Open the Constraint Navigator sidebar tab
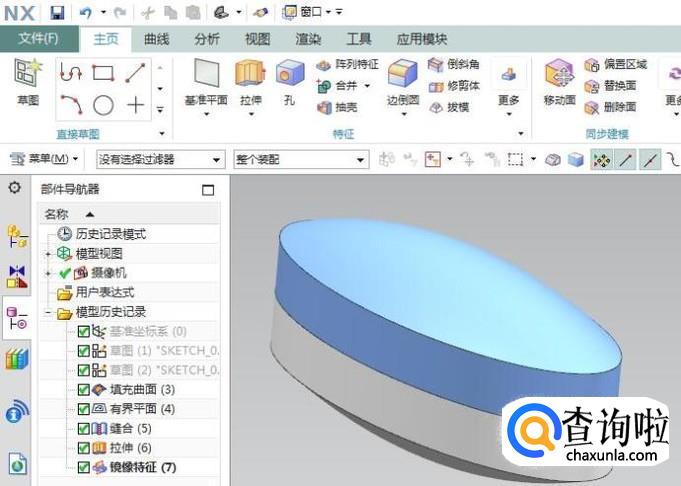The width and height of the screenshot is (681, 486). (17, 277)
